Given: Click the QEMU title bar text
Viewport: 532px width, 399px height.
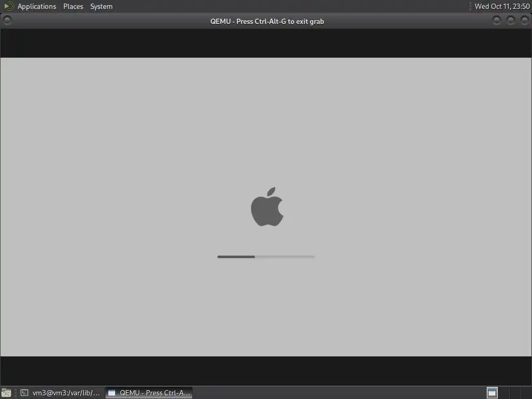Looking at the screenshot, I should [x=267, y=21].
